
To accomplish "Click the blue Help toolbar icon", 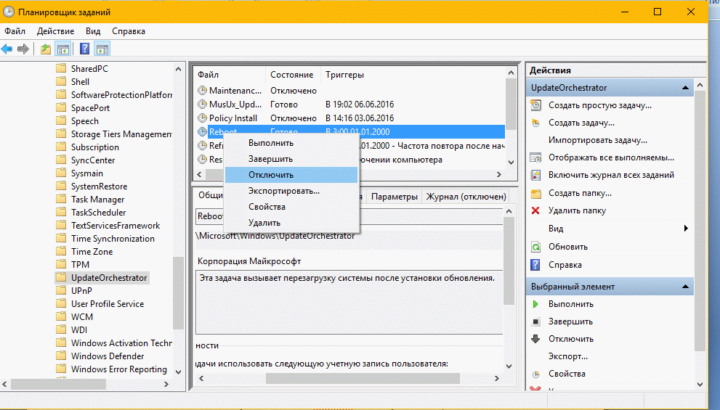I will [86, 48].
